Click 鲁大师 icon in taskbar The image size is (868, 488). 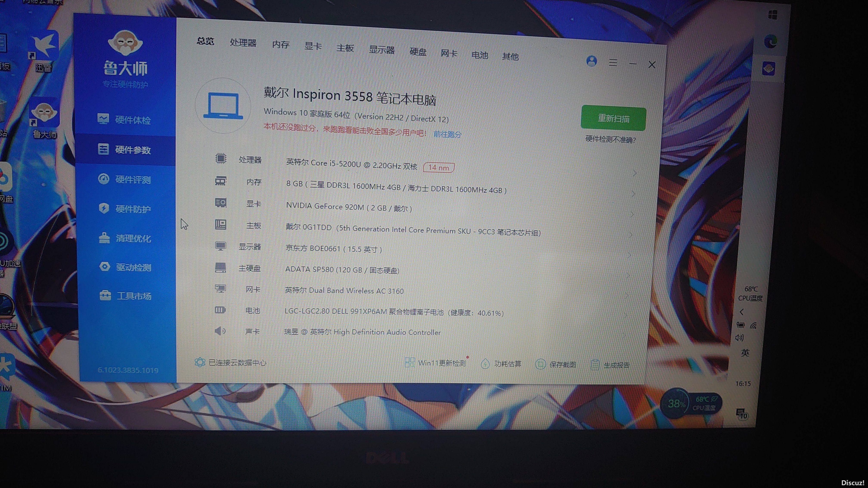pos(769,68)
